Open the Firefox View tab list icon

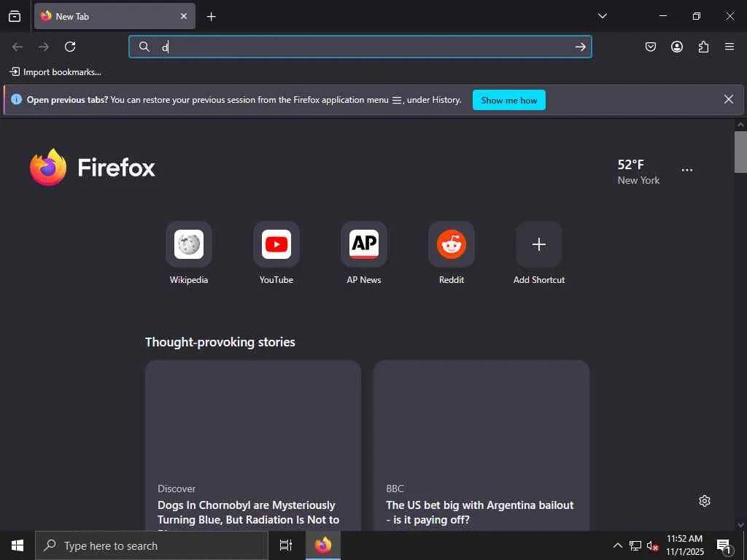[15, 16]
